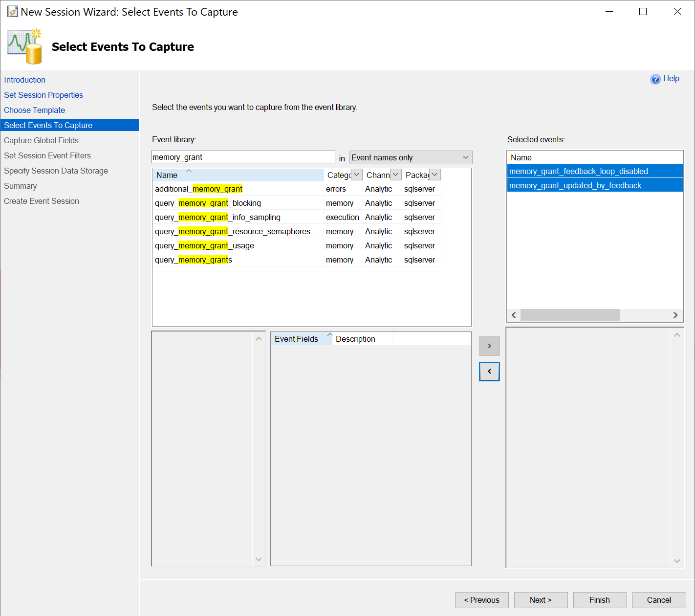Viewport: 695px width, 616px height.
Task: Click scroll up arrow in lower-right details pane
Action: coord(677,335)
